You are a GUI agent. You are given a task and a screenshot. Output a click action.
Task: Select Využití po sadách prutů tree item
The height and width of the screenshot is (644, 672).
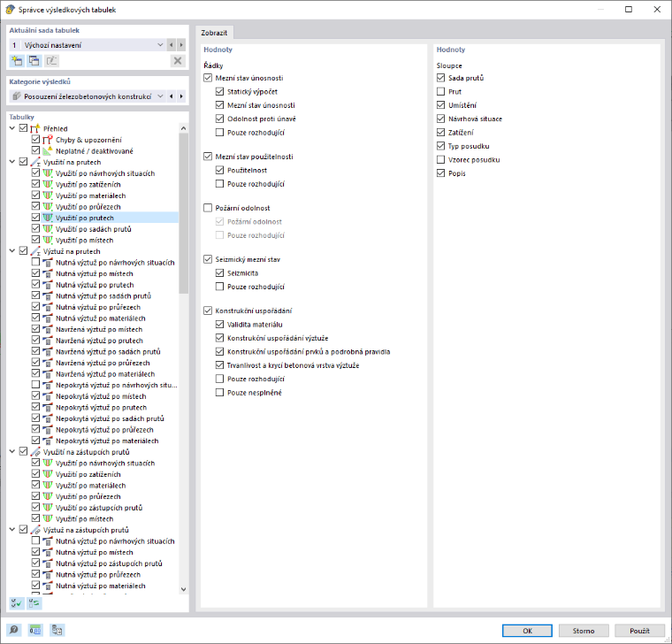click(x=94, y=229)
